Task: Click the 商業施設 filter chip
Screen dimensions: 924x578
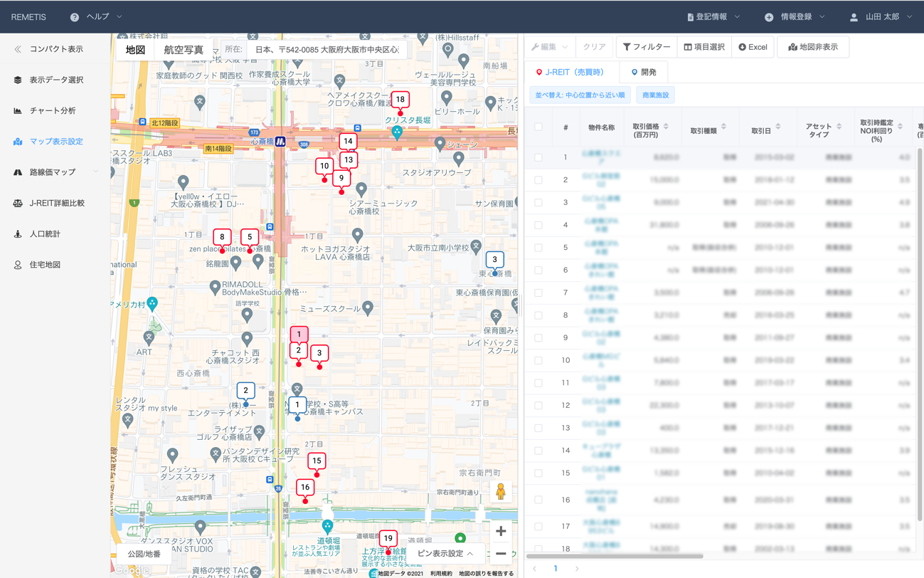Action: pyautogui.click(x=655, y=95)
